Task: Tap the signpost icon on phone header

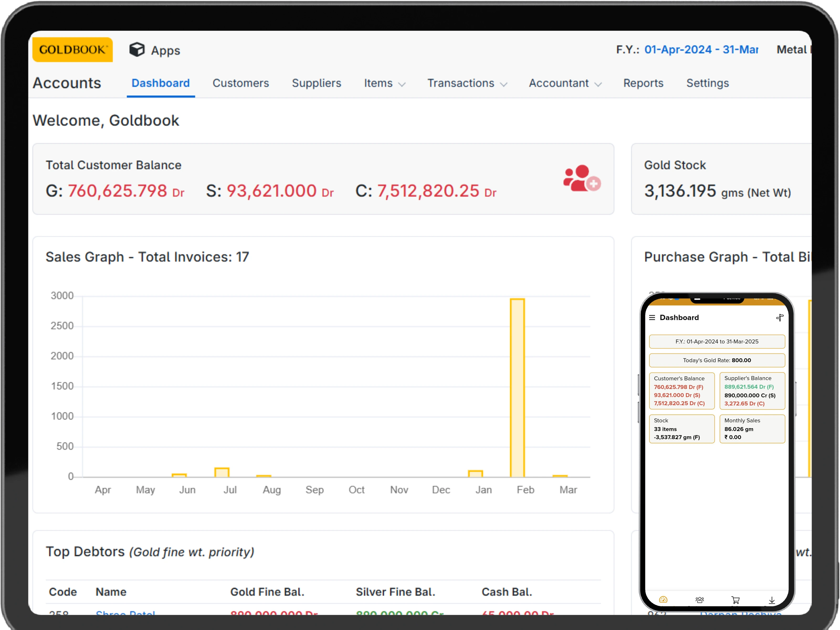Action: click(x=780, y=317)
